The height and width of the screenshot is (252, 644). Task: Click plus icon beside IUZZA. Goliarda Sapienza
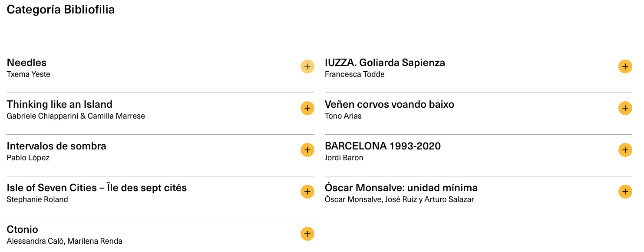(x=625, y=66)
